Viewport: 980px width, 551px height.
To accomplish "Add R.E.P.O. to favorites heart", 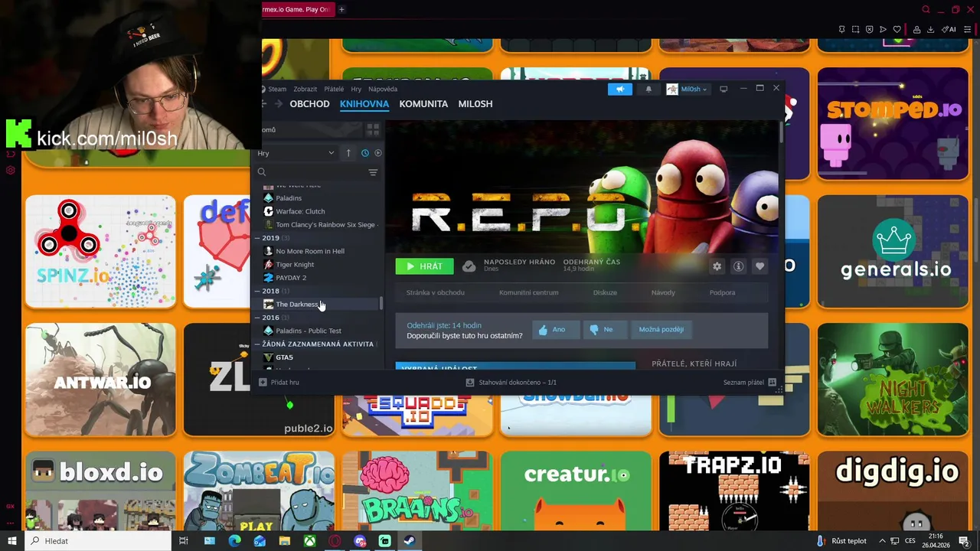I will click(x=759, y=266).
